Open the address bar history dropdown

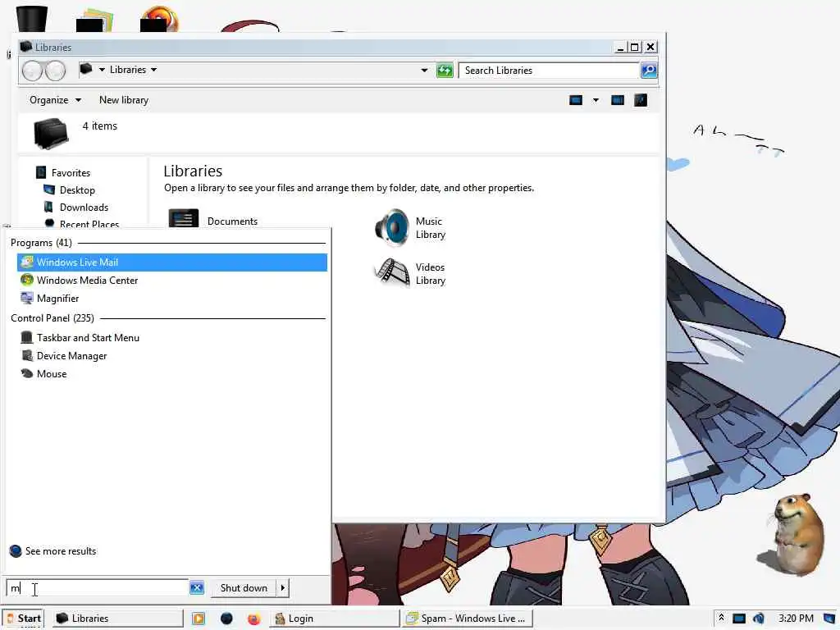(424, 71)
